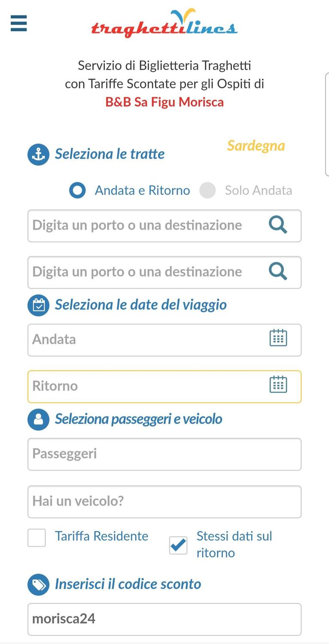Open the Passeggeri selector
This screenshot has width=329, height=644.
click(164, 454)
